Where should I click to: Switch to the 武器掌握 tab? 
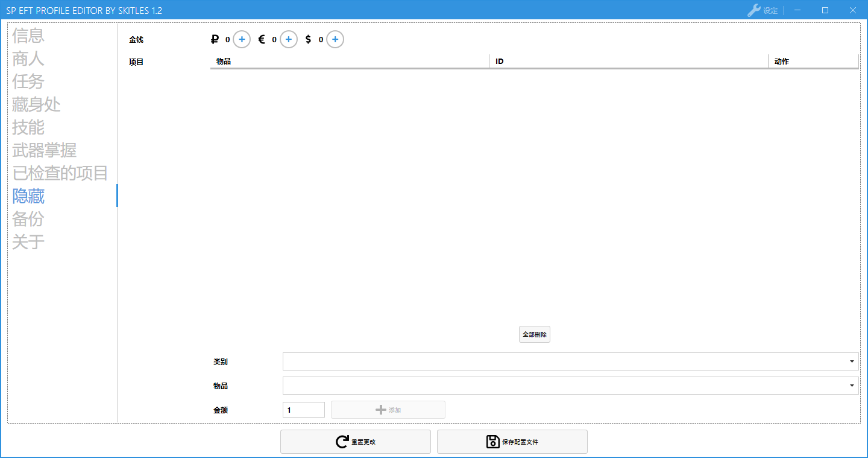[x=44, y=150]
